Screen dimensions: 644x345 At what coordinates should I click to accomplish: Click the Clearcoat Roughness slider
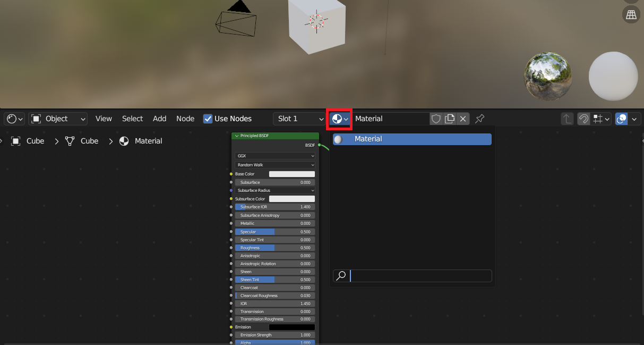[x=275, y=296]
